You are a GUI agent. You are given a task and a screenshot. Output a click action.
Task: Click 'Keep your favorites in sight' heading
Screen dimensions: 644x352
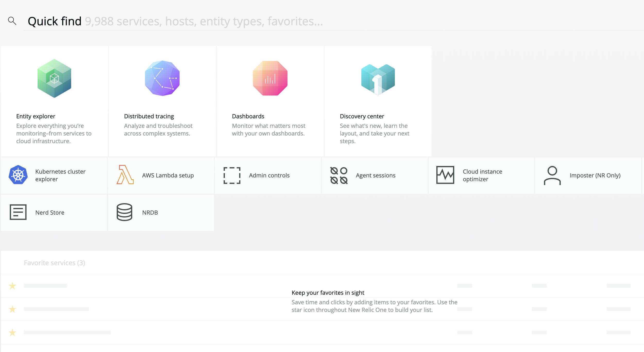pyautogui.click(x=328, y=293)
